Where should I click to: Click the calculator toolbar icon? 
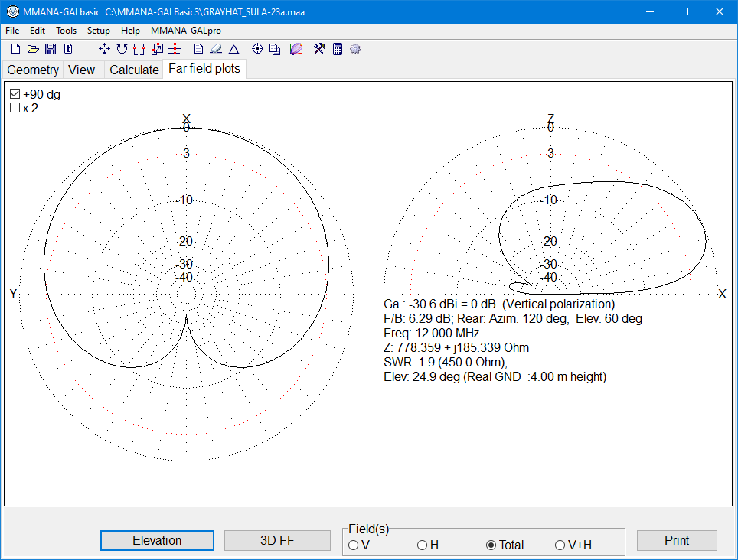(337, 48)
